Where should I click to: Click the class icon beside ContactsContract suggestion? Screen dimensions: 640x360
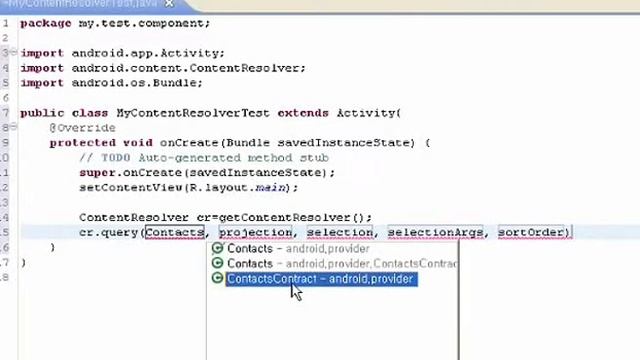pos(218,278)
